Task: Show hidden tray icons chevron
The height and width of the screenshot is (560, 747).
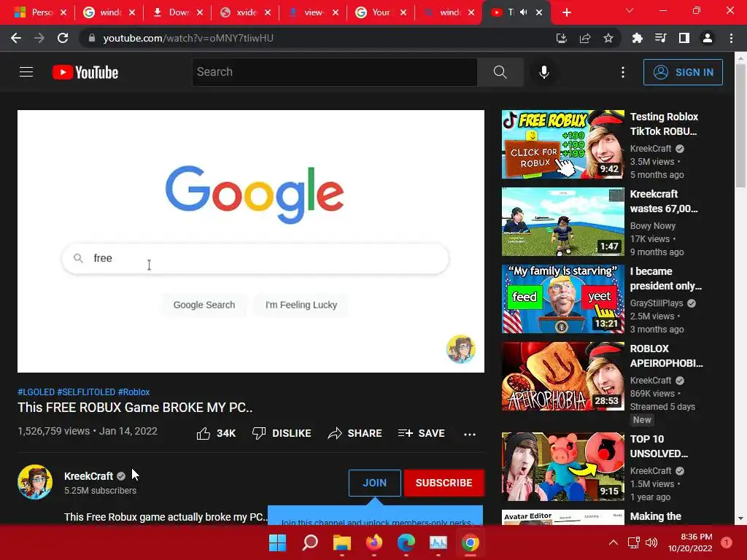Action: click(x=614, y=542)
